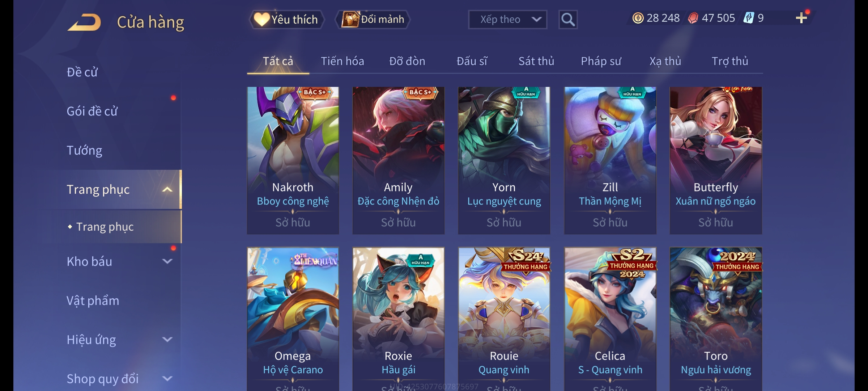Click the red ruby currency icon
This screenshot has height=391, width=868.
[693, 18]
